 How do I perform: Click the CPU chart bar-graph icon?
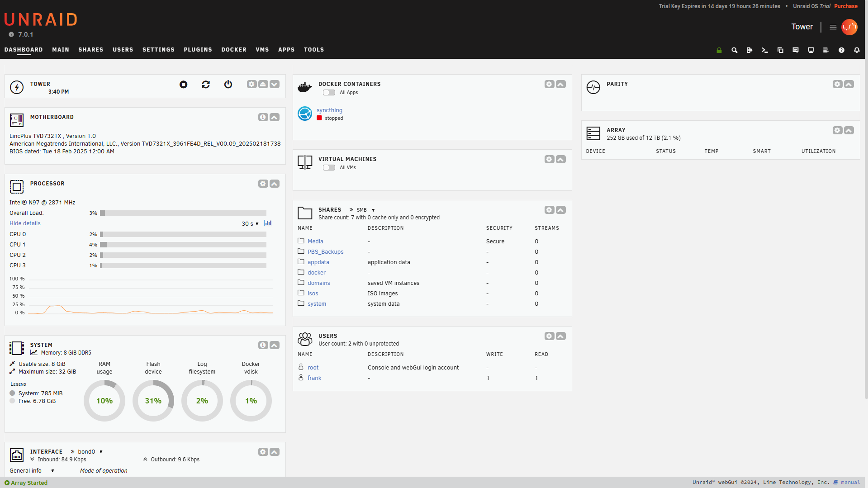(x=268, y=223)
